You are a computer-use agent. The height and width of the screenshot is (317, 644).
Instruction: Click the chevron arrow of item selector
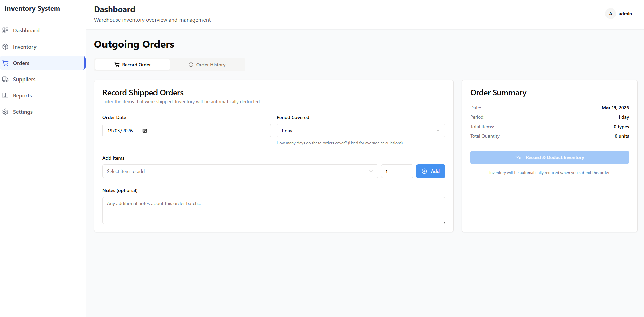point(371,171)
